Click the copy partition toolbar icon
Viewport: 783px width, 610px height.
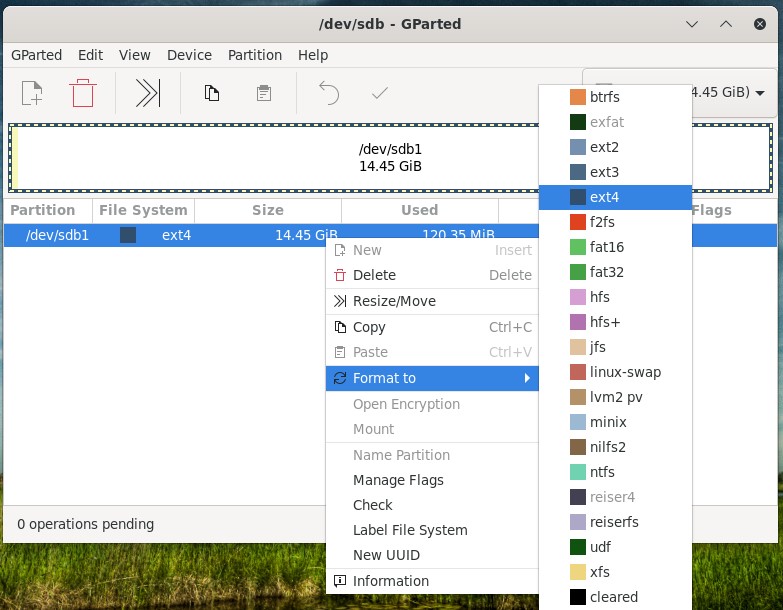click(212, 94)
